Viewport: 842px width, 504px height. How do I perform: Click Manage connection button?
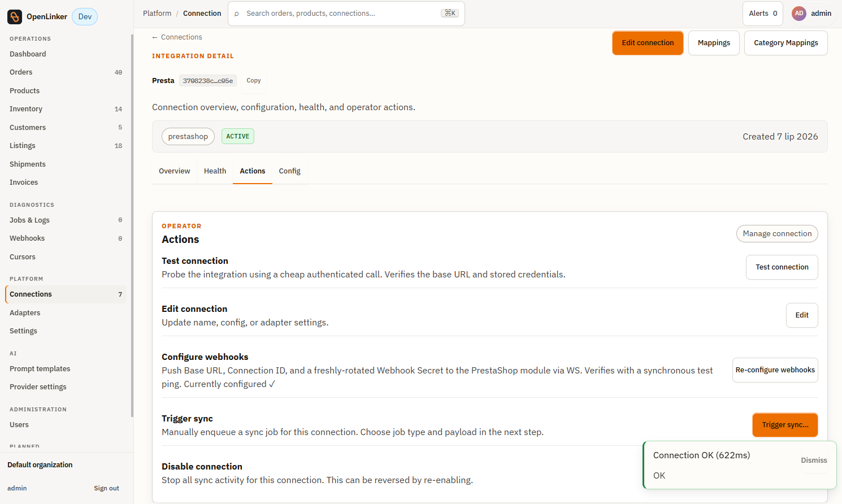click(x=777, y=234)
